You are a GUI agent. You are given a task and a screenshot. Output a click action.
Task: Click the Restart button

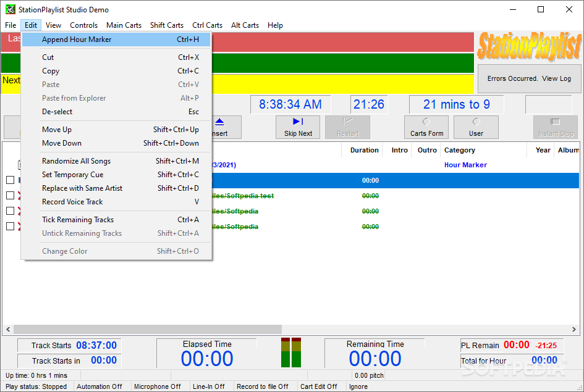point(347,127)
